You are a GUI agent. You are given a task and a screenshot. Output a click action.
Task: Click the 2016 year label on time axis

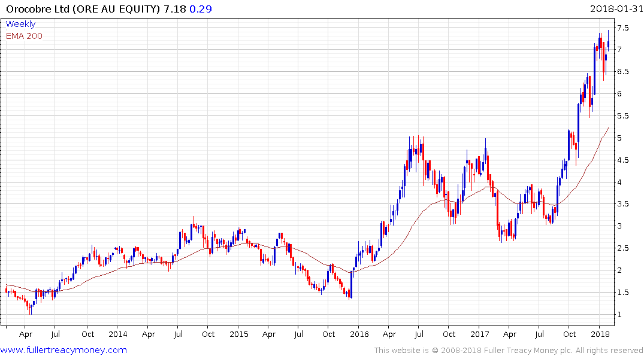click(x=359, y=334)
